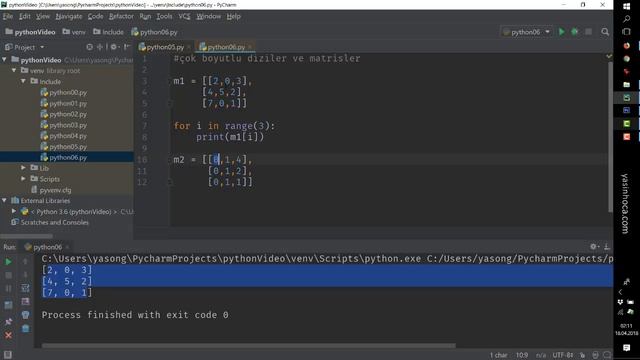Click the Run panel pause output icon
This screenshot has width=640, height=360.
click(8, 289)
